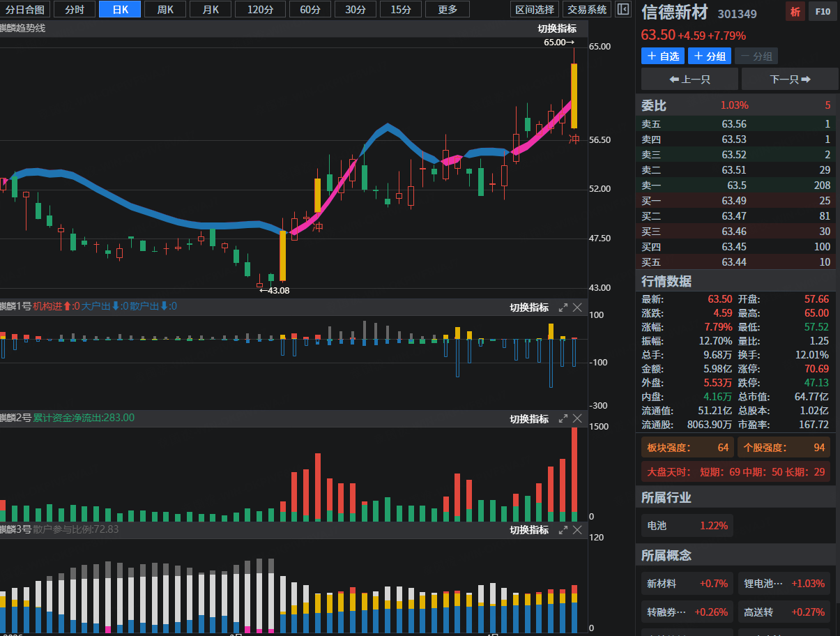
Task: Click the red 析 analysis icon
Action: [795, 12]
